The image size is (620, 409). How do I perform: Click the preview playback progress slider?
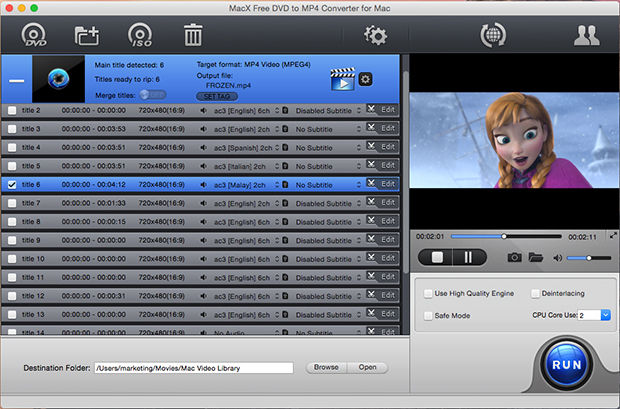coord(506,236)
